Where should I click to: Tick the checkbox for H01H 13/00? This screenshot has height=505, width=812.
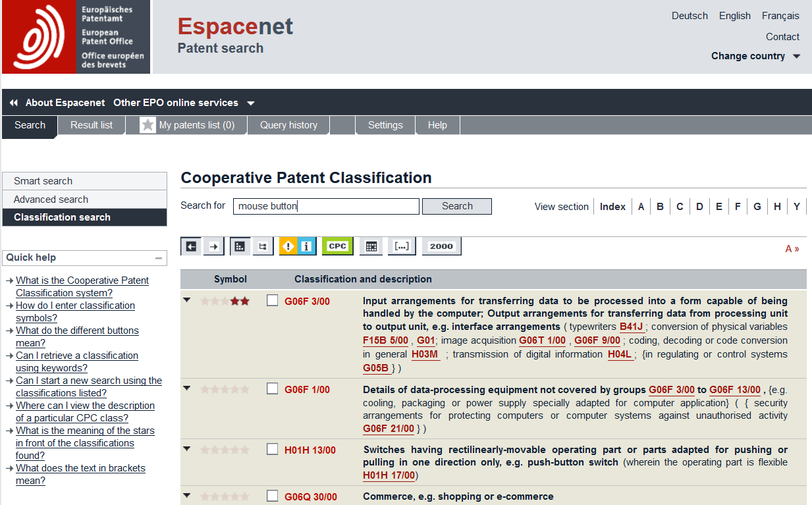[273, 449]
